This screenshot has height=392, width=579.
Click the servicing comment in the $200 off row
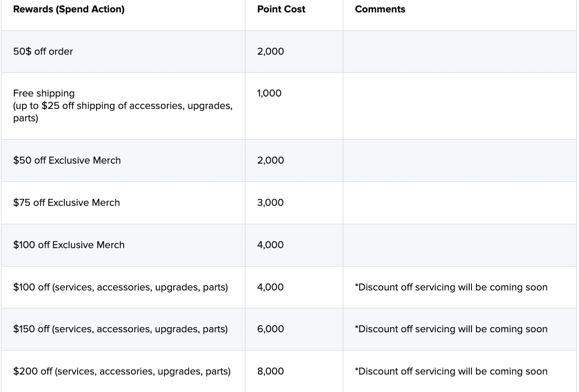(451, 371)
